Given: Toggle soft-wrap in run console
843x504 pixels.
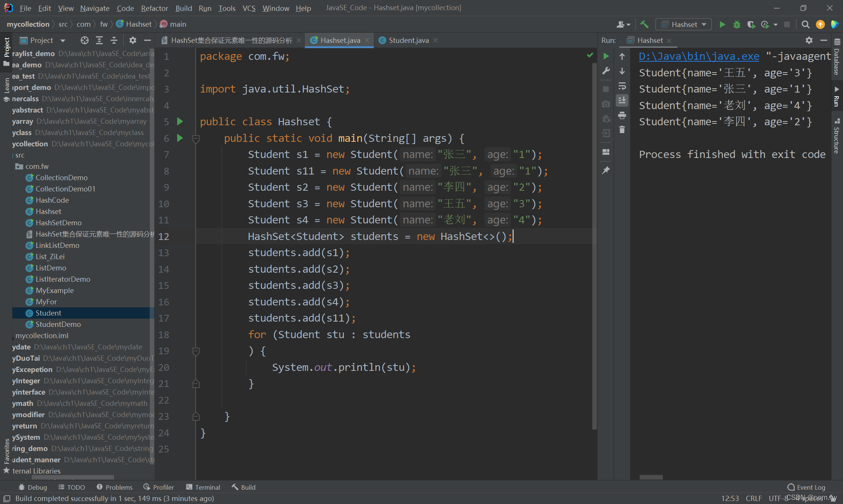Looking at the screenshot, I should tap(622, 86).
